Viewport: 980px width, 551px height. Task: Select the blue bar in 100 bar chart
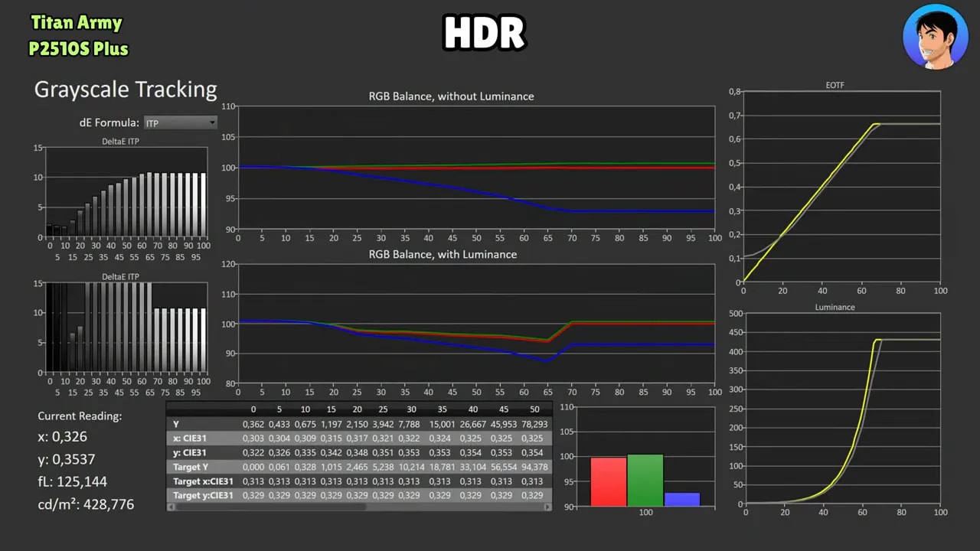point(681,499)
